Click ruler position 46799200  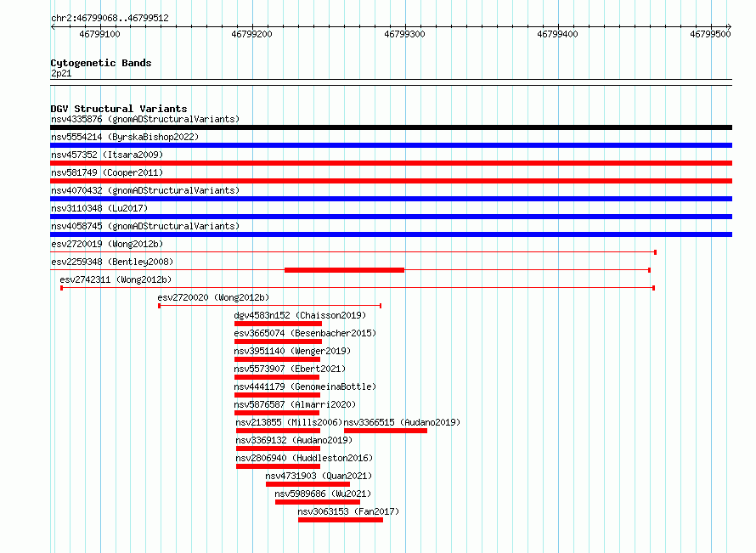point(251,34)
